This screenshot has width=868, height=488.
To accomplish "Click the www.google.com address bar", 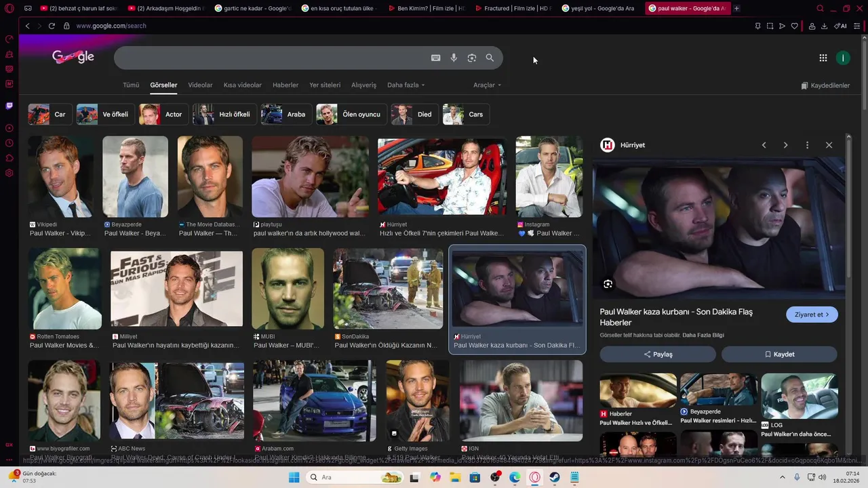I will (x=111, y=26).
